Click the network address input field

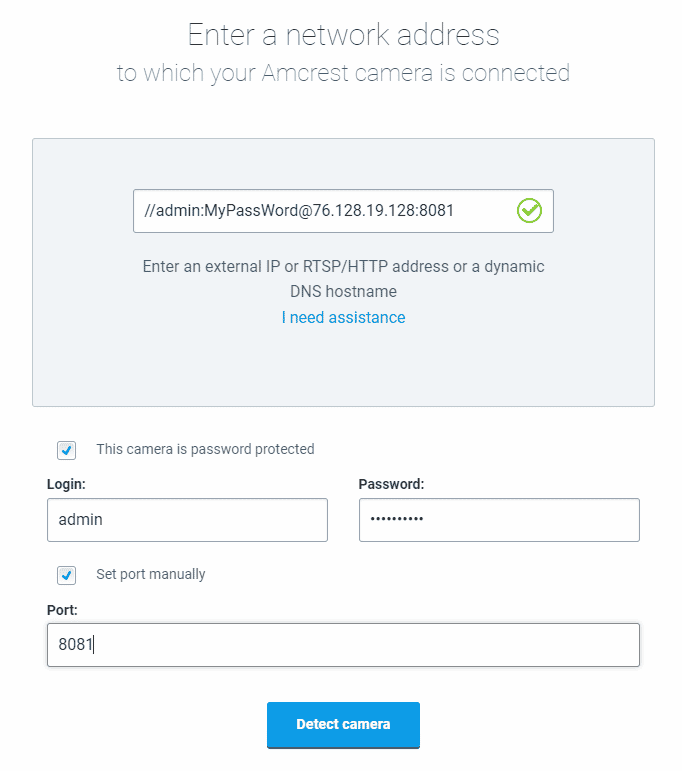pos(320,211)
